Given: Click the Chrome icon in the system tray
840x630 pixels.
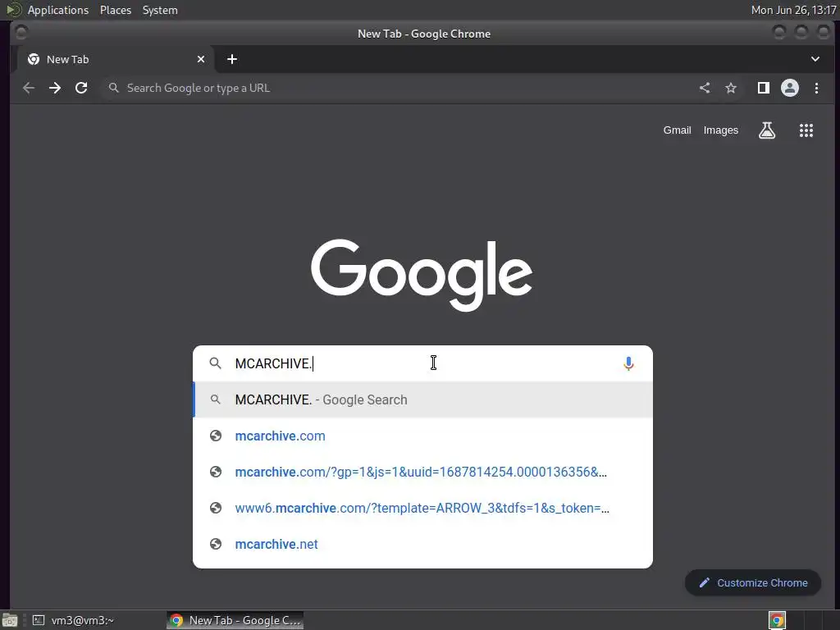Looking at the screenshot, I should click(778, 620).
